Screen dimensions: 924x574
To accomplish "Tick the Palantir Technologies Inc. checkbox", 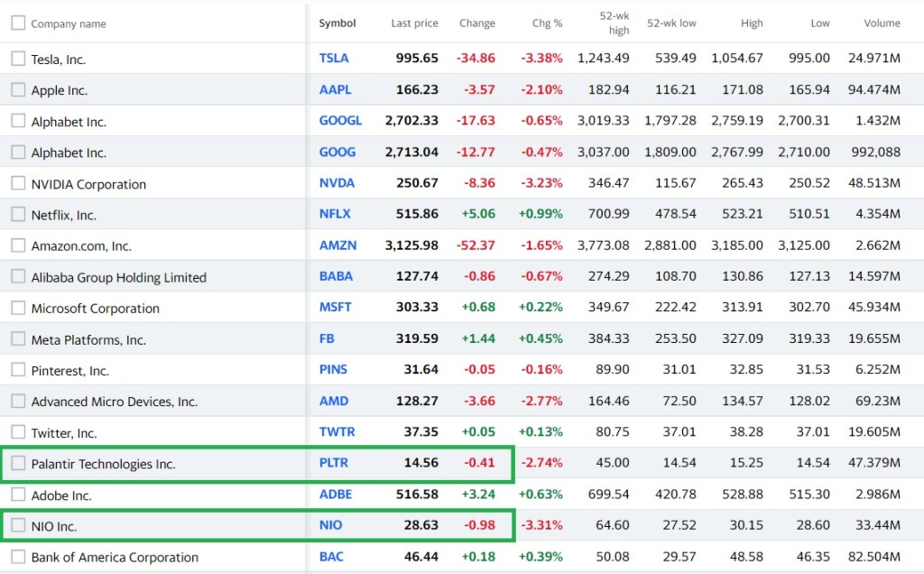I will (x=18, y=464).
